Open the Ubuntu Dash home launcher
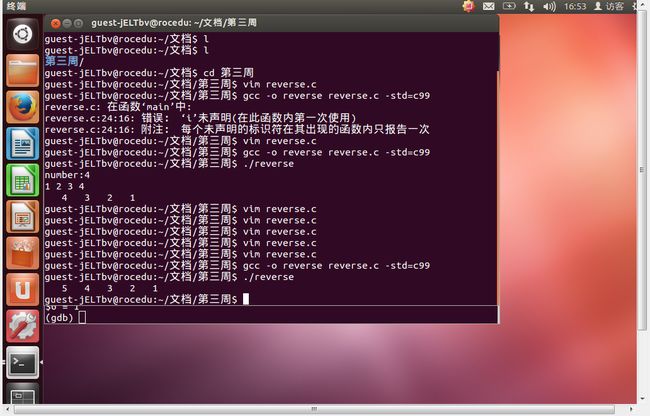This screenshot has height=416, width=650. click(22, 34)
